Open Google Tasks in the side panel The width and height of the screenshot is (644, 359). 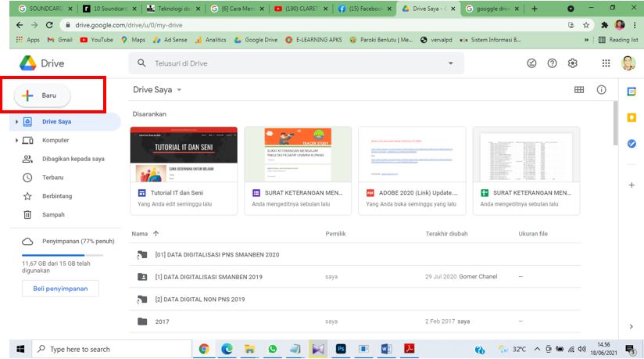[x=631, y=143]
